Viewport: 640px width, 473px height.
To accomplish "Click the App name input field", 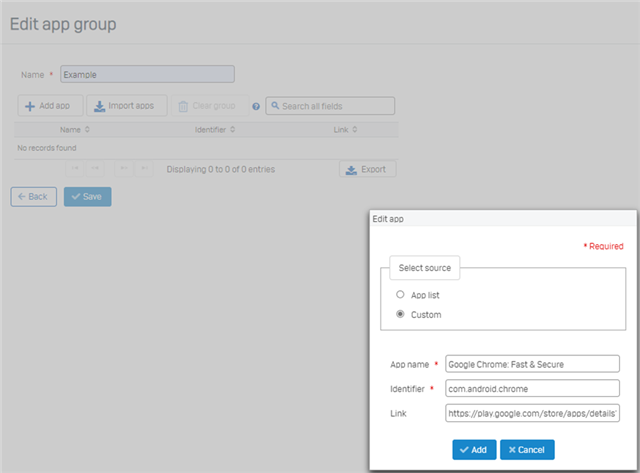I will (532, 363).
